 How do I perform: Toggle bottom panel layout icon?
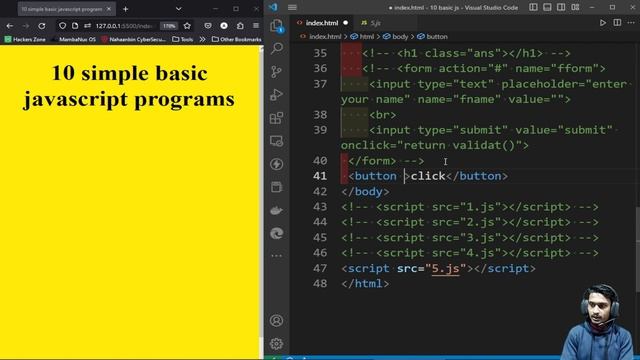coord(547,7)
